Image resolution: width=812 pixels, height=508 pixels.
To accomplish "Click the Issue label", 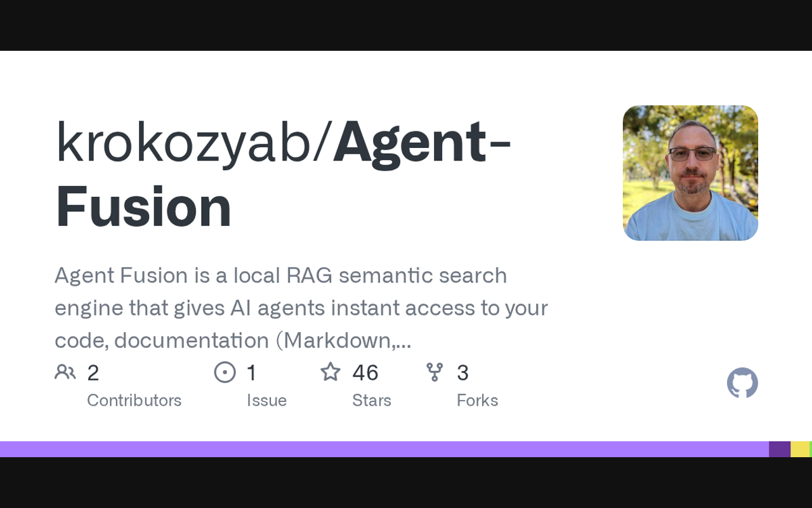I will tap(266, 401).
